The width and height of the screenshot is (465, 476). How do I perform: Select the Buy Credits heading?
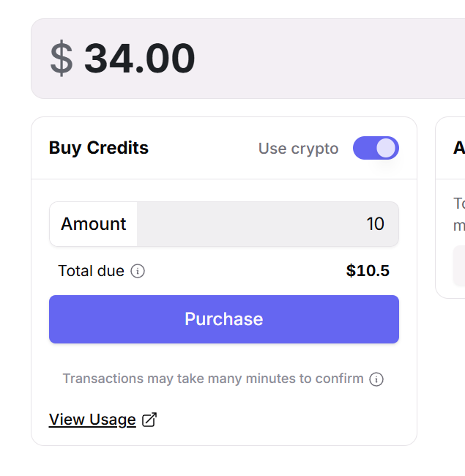99,148
